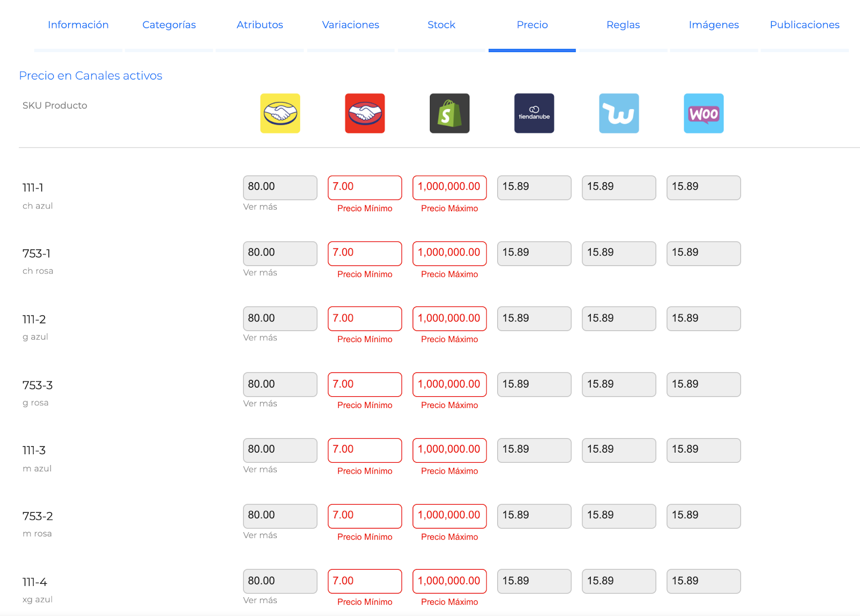Open the Publicaciones tab

pos(805,25)
